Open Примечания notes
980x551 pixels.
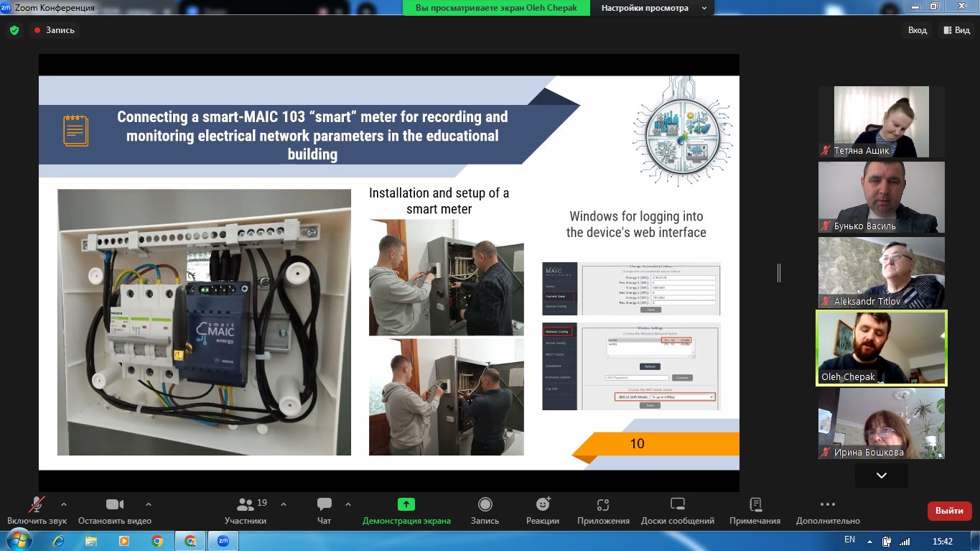pyautogui.click(x=755, y=510)
